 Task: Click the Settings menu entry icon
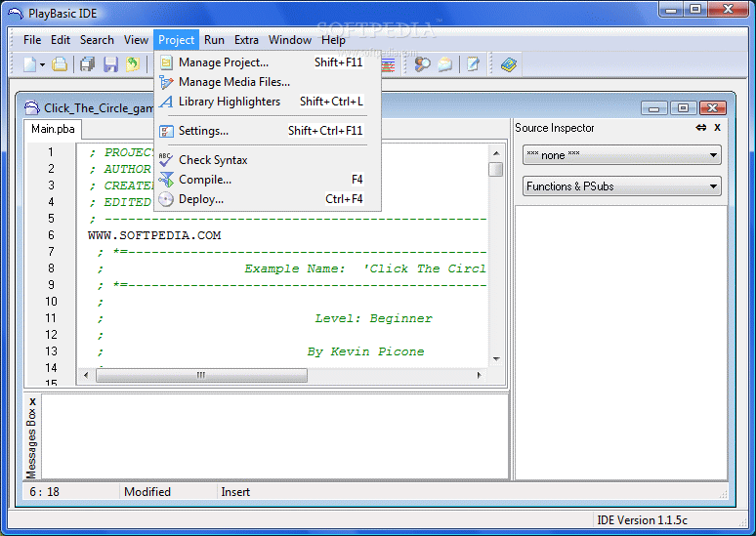pyautogui.click(x=166, y=131)
